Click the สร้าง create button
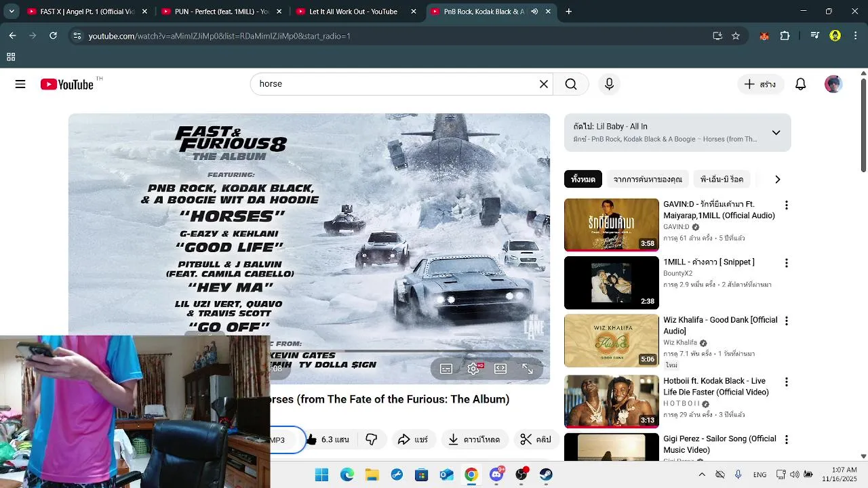The width and height of the screenshot is (868, 488). coord(759,84)
